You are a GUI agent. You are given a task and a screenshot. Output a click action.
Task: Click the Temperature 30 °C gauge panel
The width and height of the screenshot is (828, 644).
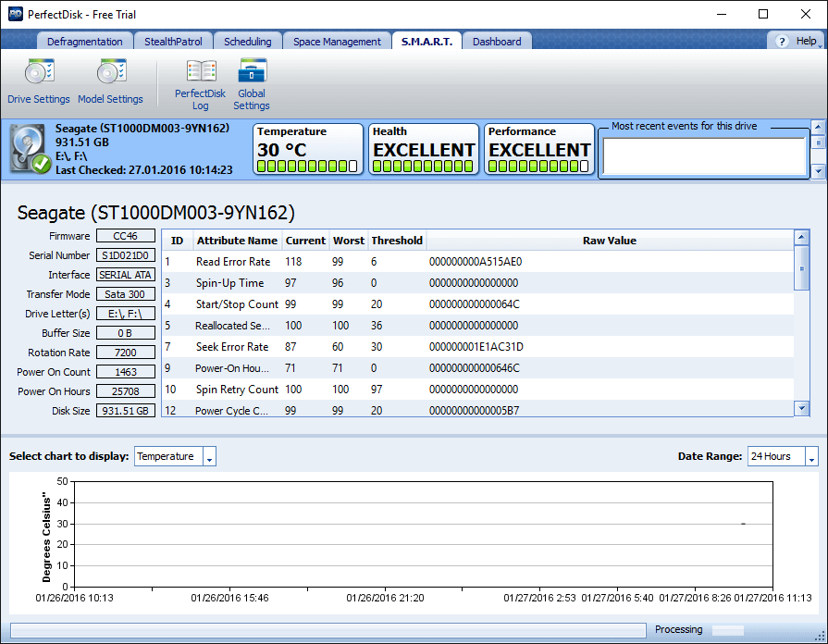point(308,149)
